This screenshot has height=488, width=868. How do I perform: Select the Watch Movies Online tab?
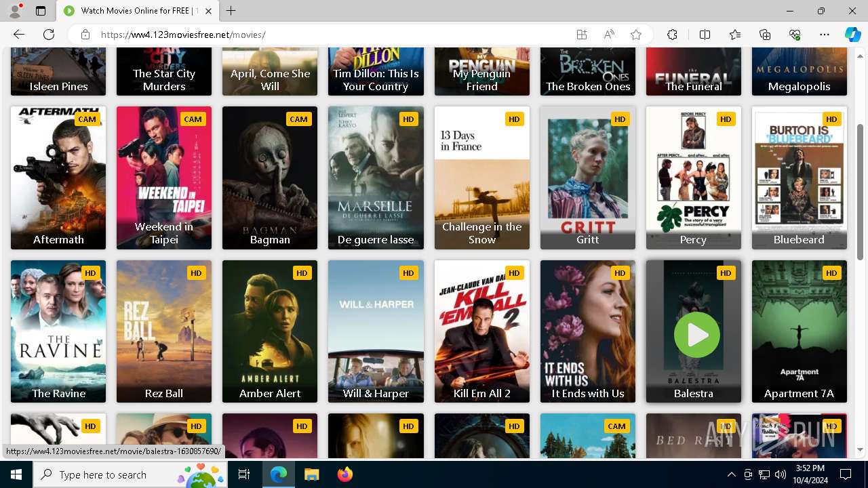[x=138, y=11]
